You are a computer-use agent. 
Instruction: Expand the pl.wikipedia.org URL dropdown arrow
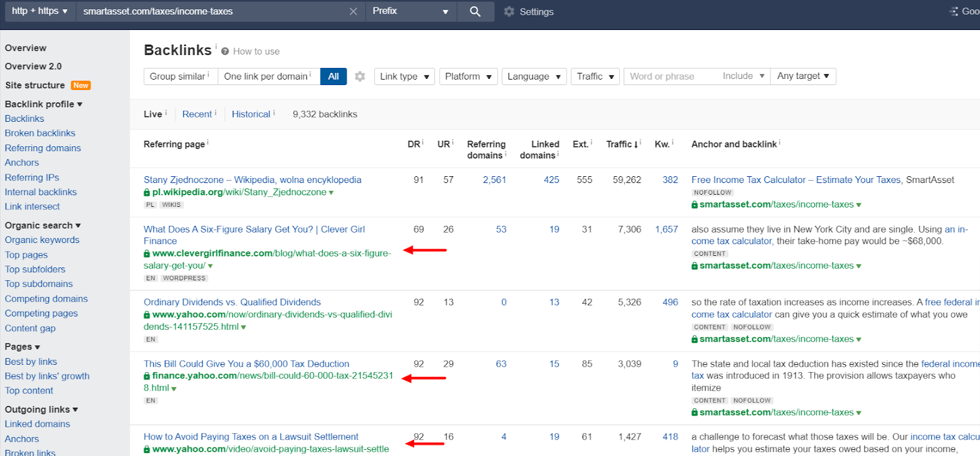click(331, 193)
